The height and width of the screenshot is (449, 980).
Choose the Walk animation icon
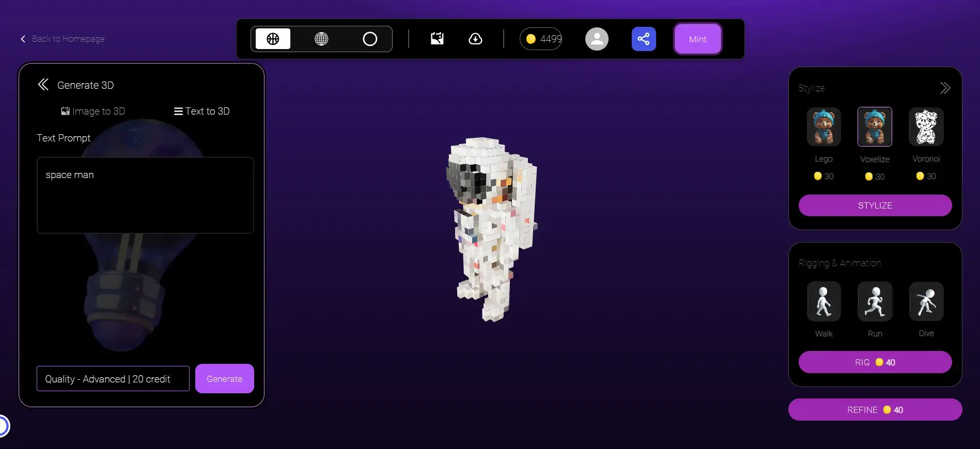pos(823,301)
